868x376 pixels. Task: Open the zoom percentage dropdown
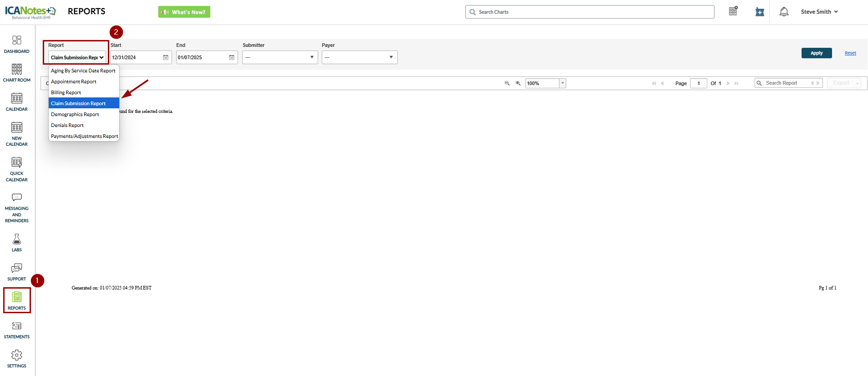click(x=563, y=83)
